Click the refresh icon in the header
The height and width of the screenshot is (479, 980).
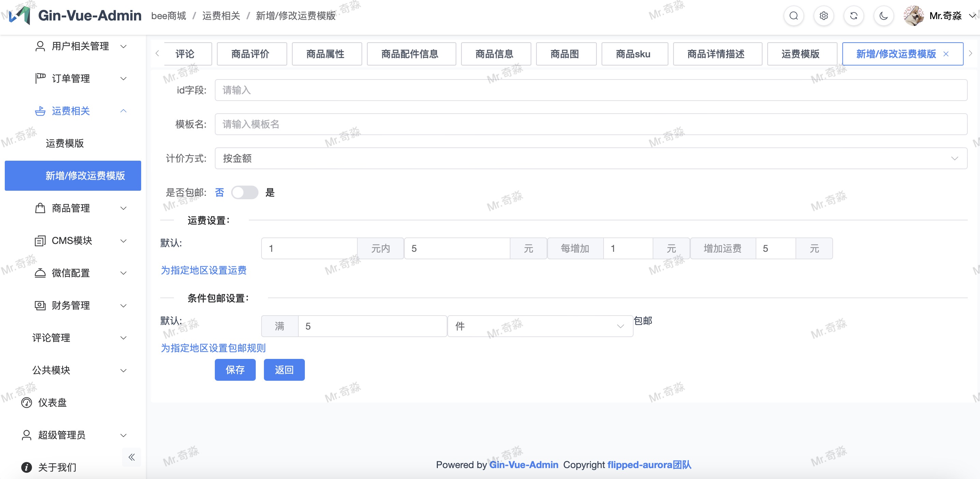(853, 16)
